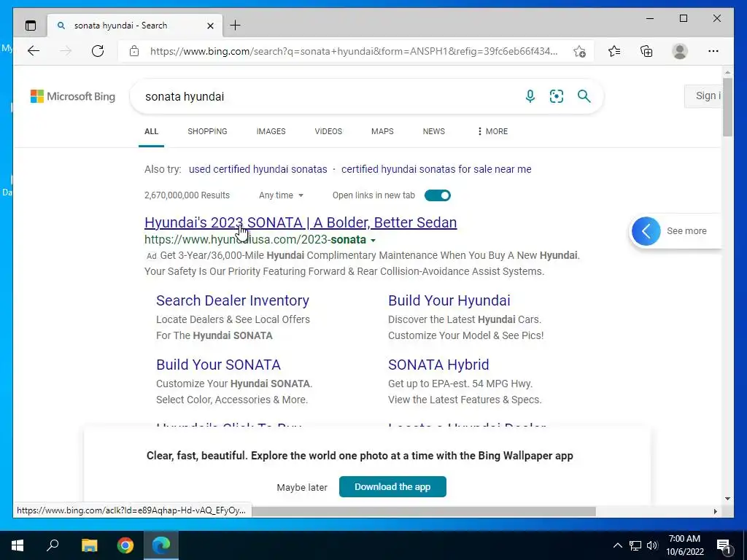The width and height of the screenshot is (747, 560).
Task: Open Search Dealer Inventory link
Action: coord(233,300)
